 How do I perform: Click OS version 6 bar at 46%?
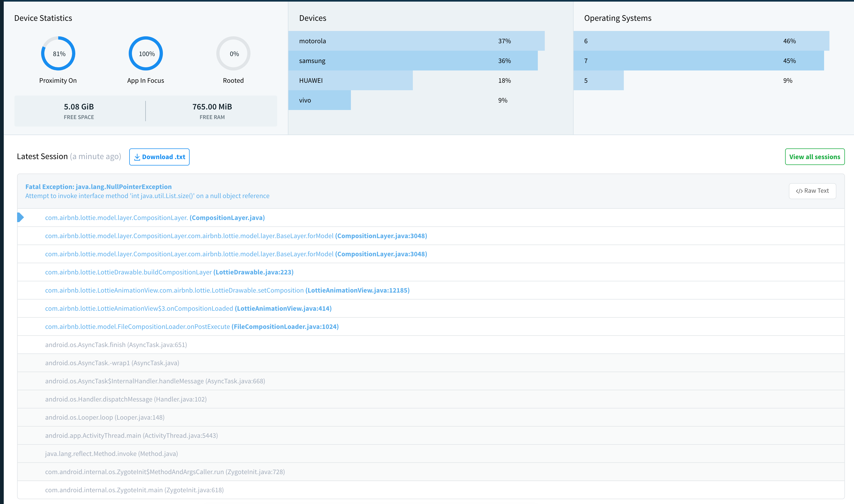pos(702,41)
